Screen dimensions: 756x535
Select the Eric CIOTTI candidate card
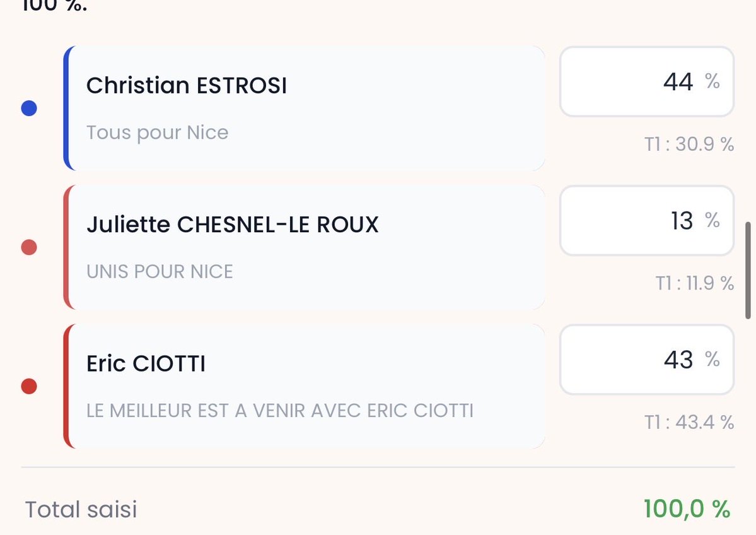tap(304, 385)
